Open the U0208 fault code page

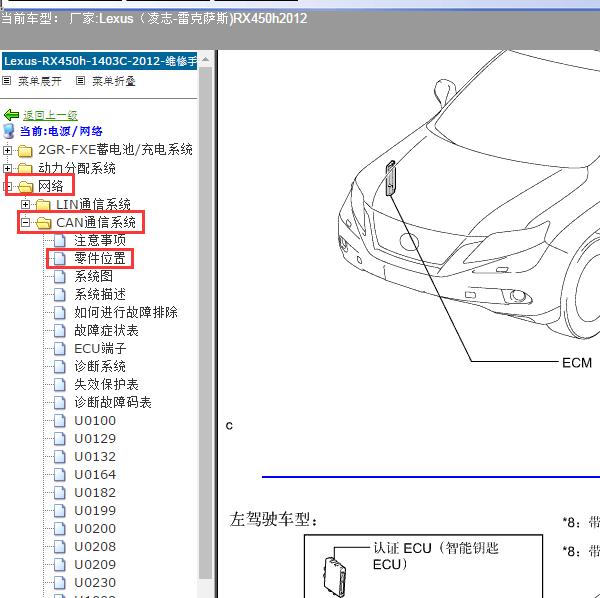[95, 546]
